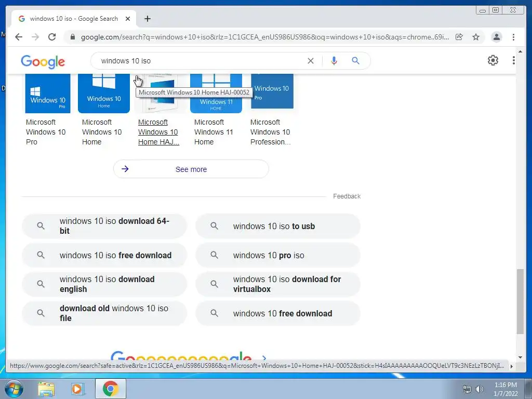The image size is (532, 399).
Task: Search windows 10 iso download english
Action: coord(104,284)
